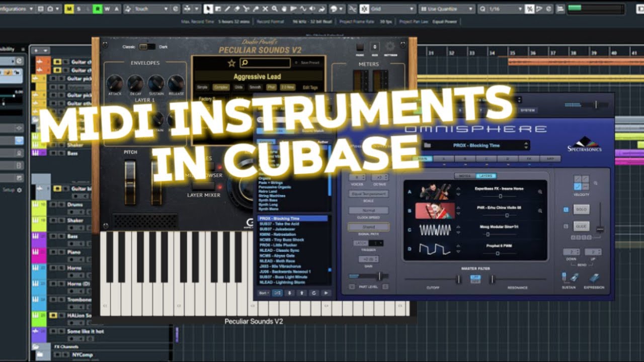
Task: Click the Expression pedal icon in Omnisphere
Action: [x=594, y=278]
